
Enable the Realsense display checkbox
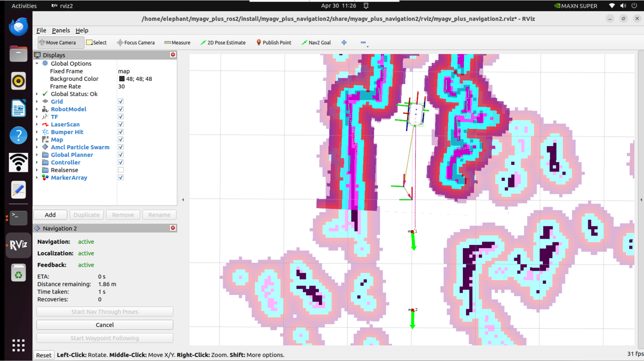(121, 170)
